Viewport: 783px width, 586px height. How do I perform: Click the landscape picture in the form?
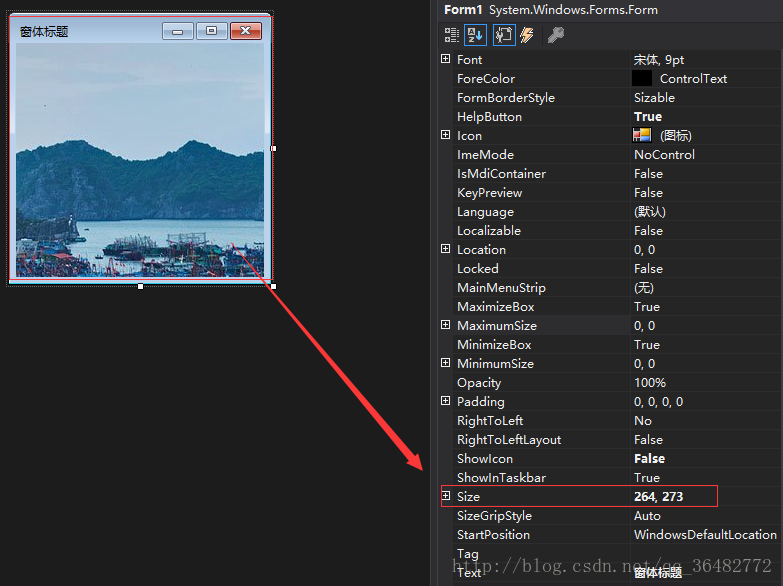(x=140, y=160)
